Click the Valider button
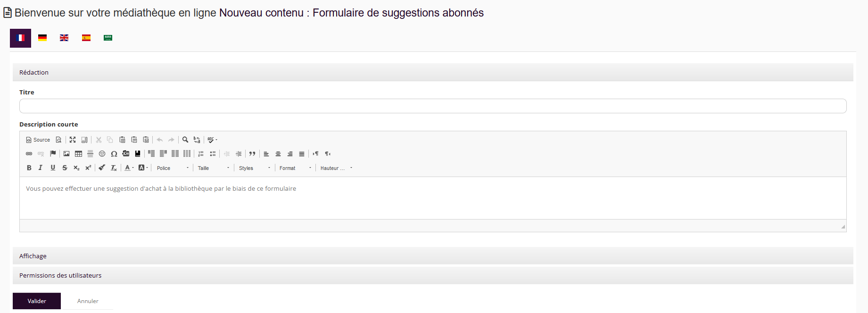This screenshot has width=868, height=313. 37,301
